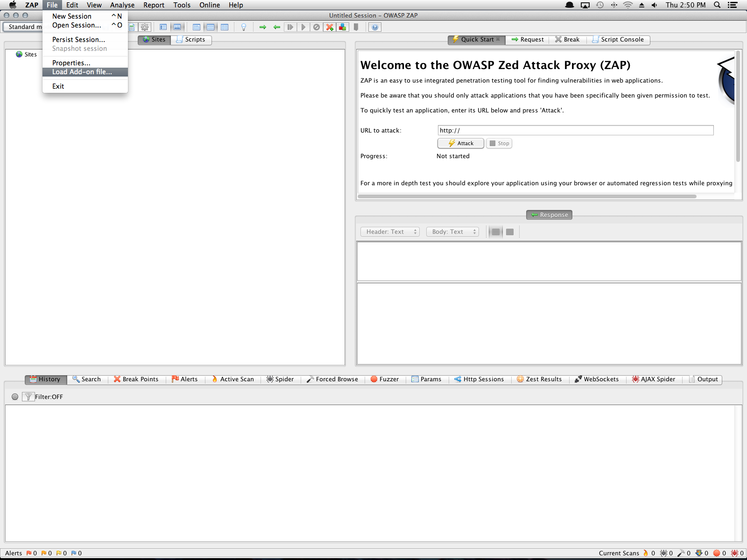
Task: Open the Analyse menu
Action: coord(122,5)
